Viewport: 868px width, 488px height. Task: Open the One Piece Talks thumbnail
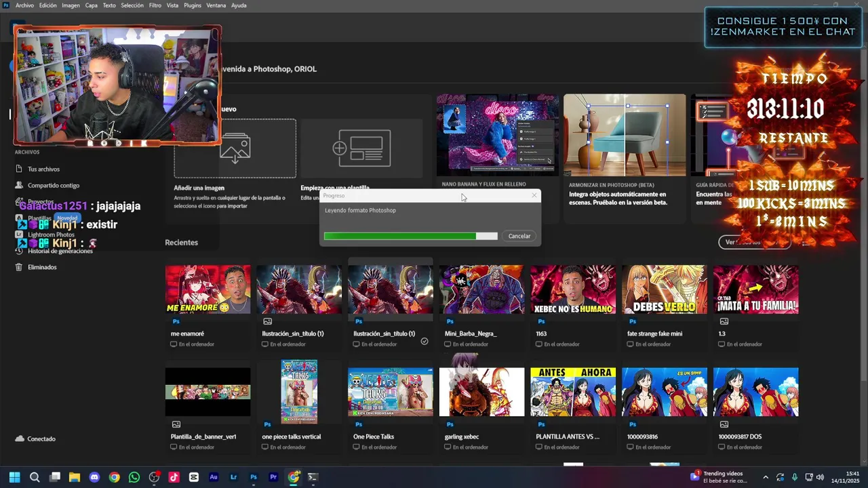(x=391, y=392)
